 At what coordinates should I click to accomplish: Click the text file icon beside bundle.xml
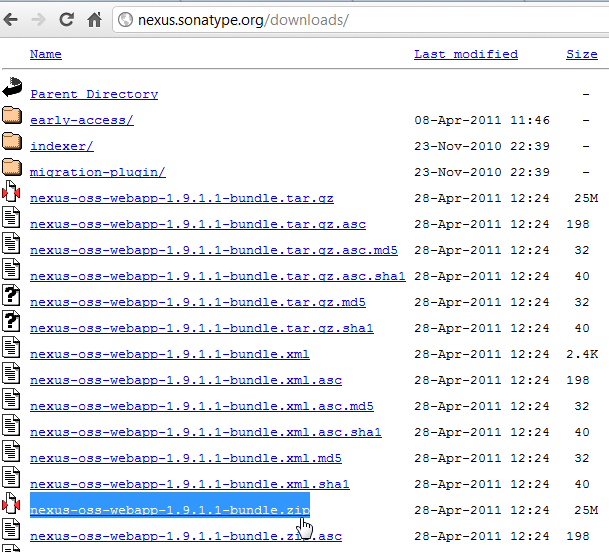coord(12,349)
